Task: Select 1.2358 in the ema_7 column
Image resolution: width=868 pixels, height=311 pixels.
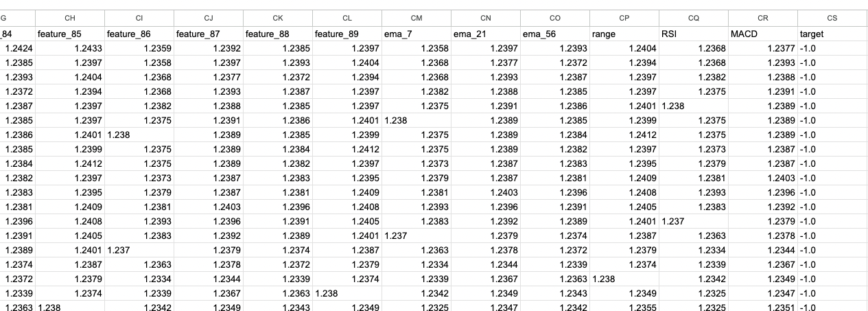Action: (x=417, y=48)
